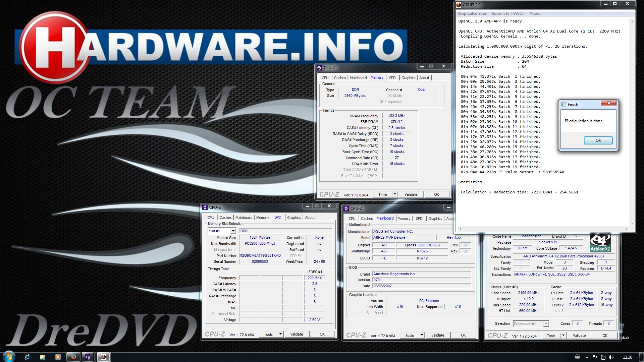Minimize the CPU-Z SPD window
644x362 pixels.
click(307, 206)
